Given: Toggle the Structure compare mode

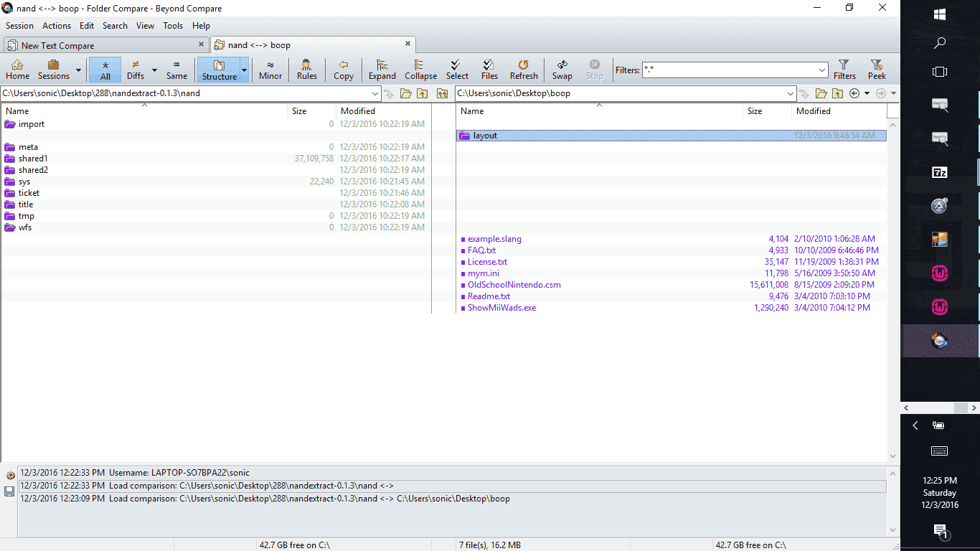Looking at the screenshot, I should click(x=219, y=70).
